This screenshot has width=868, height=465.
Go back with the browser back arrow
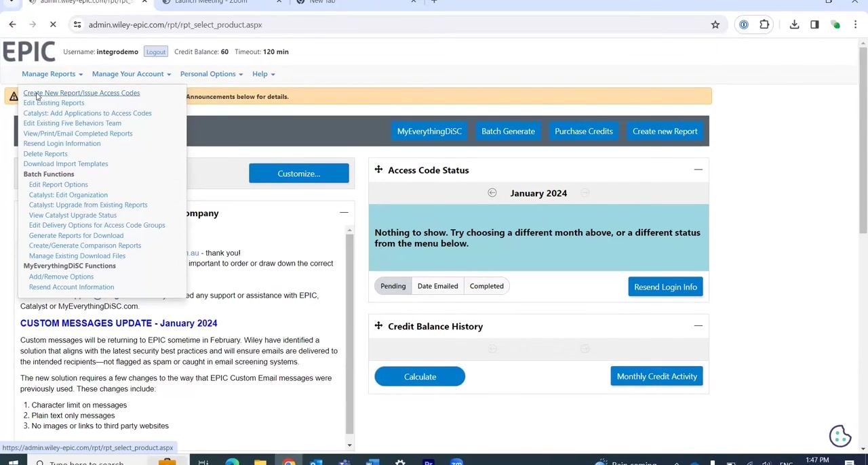pos(12,24)
